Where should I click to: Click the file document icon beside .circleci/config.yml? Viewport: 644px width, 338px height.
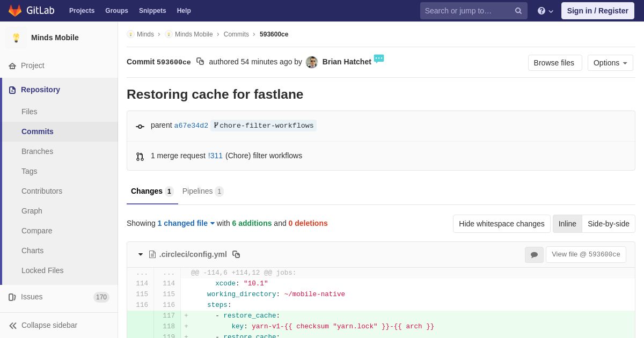click(x=152, y=254)
